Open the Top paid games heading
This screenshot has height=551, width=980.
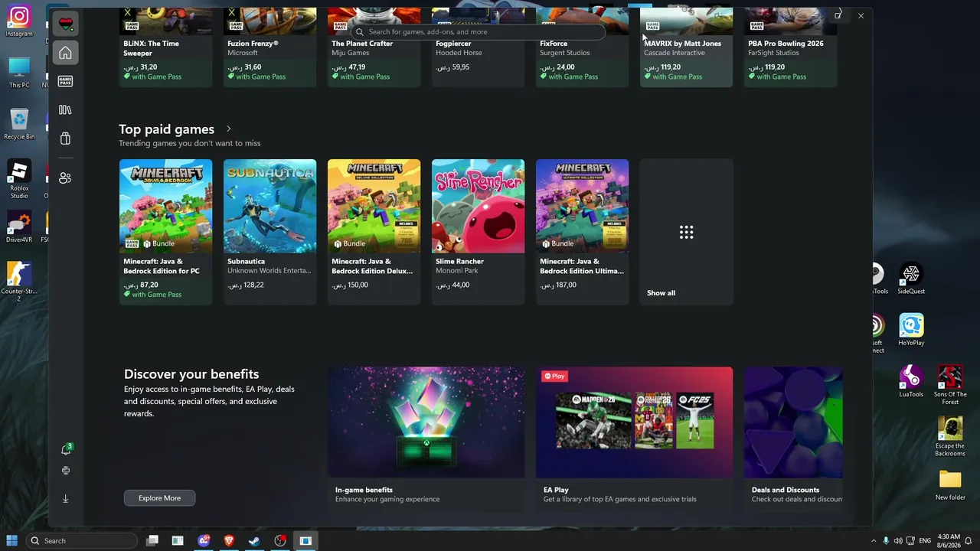click(x=166, y=129)
